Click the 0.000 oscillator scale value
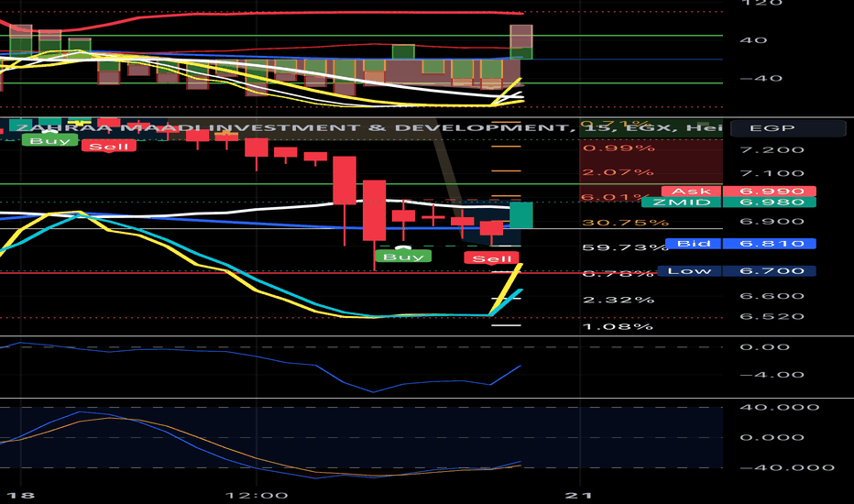Viewport: 854px width, 504px height. 772,437
